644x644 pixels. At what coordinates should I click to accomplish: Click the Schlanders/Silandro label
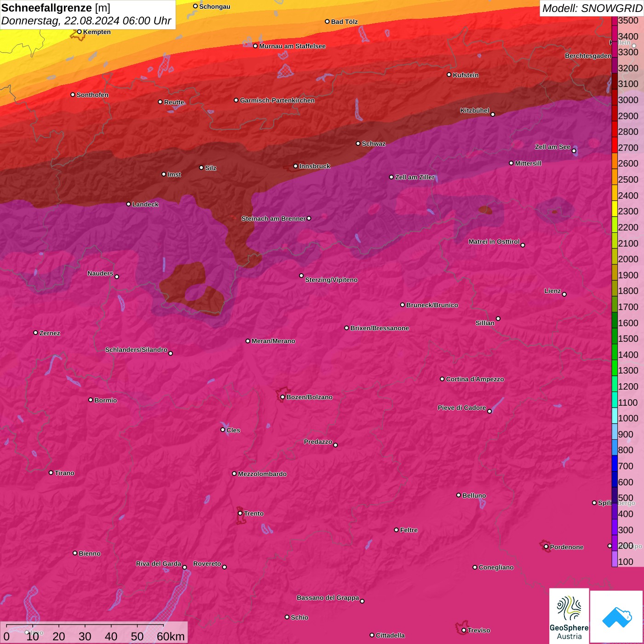[x=136, y=350]
